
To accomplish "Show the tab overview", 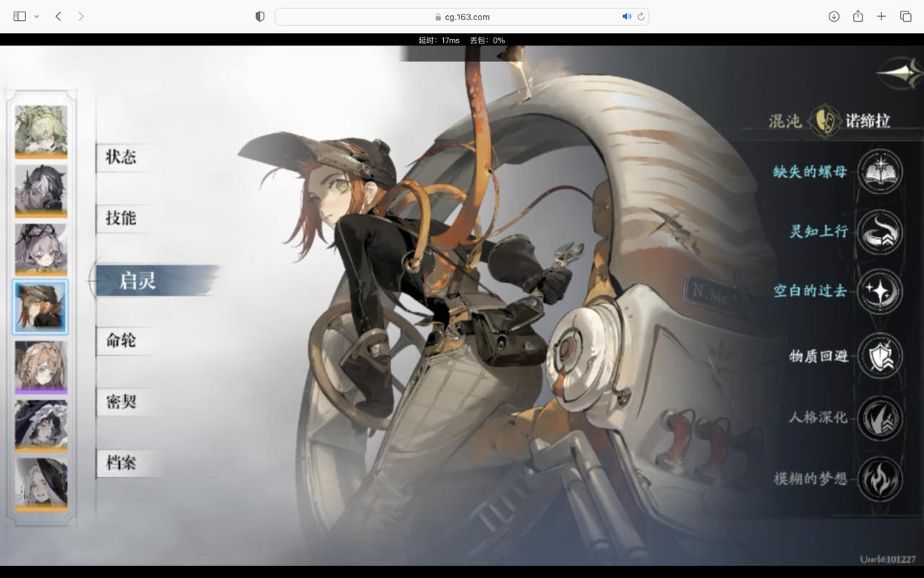I will coord(905,17).
